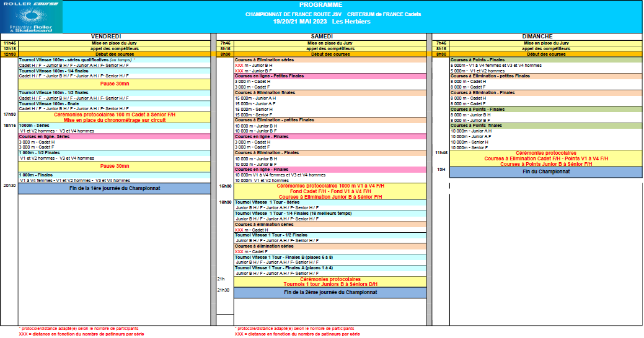Select 'Tournoi Vitesse 100m - séries qualificatives' row

click(114, 60)
